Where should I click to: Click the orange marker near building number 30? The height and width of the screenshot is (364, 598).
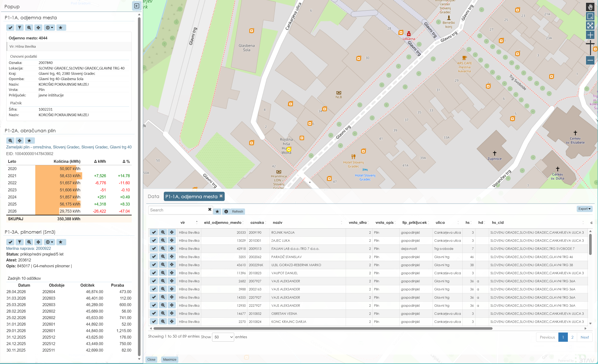(359, 58)
